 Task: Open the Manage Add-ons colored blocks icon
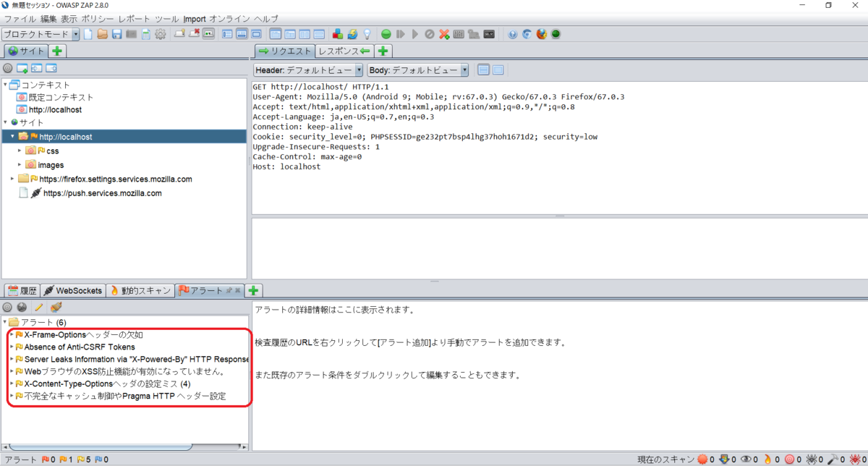(338, 34)
